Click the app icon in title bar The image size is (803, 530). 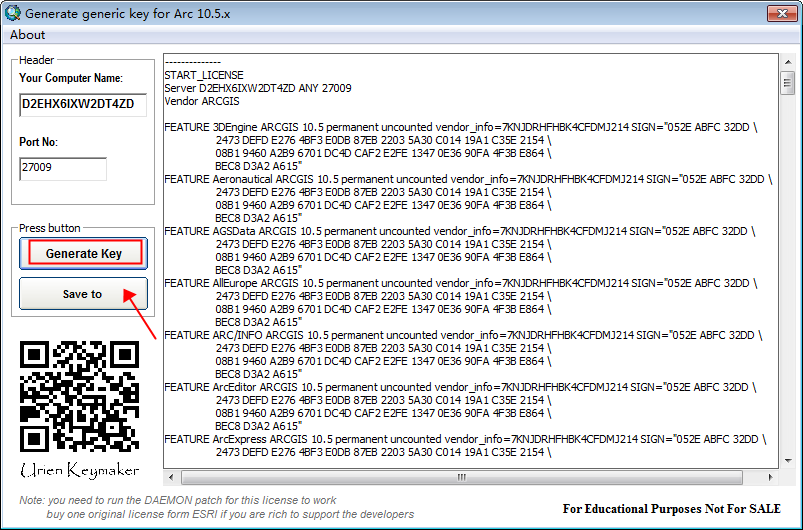(12, 13)
